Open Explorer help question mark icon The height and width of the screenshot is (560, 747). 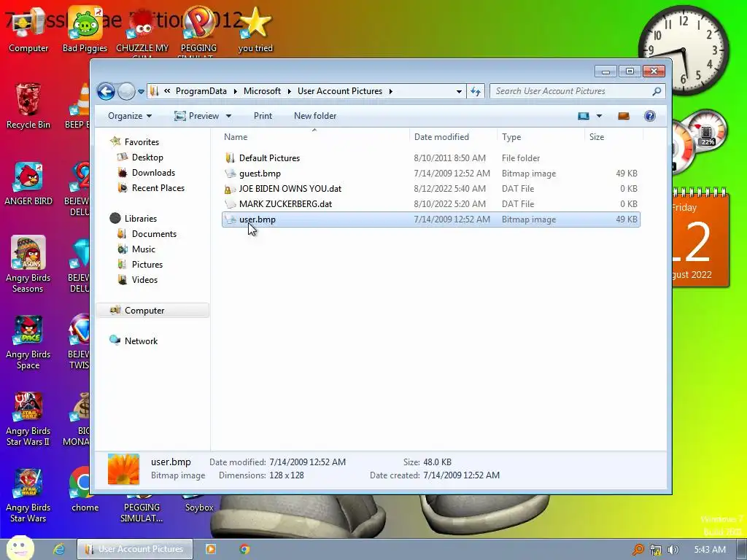pos(650,116)
